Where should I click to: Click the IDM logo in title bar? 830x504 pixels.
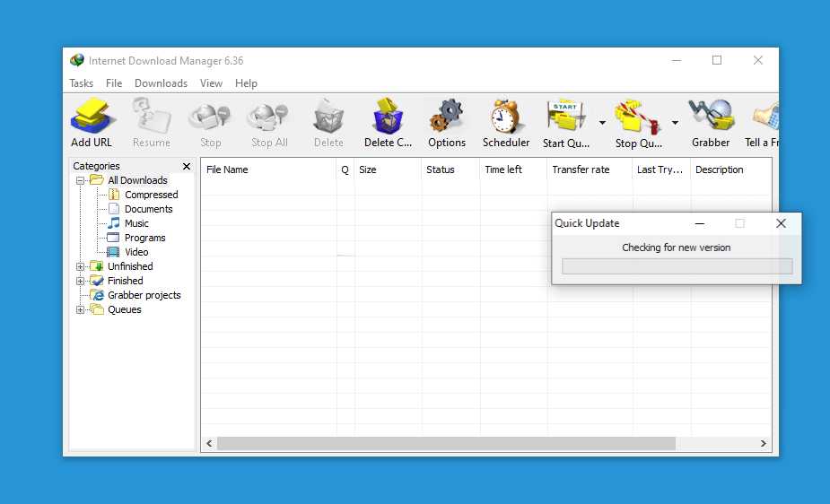click(77, 60)
